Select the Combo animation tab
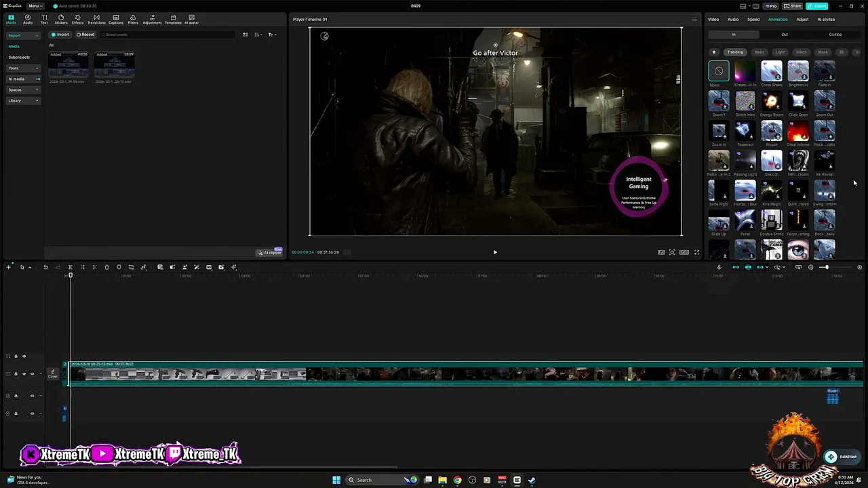This screenshot has width=868, height=488. [x=835, y=35]
